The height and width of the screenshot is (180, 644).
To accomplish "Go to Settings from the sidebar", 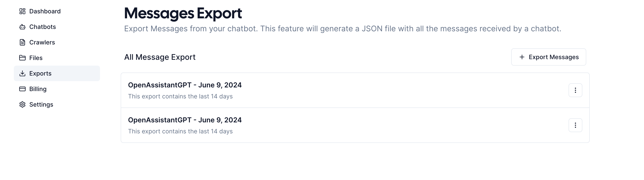I will tap(41, 104).
